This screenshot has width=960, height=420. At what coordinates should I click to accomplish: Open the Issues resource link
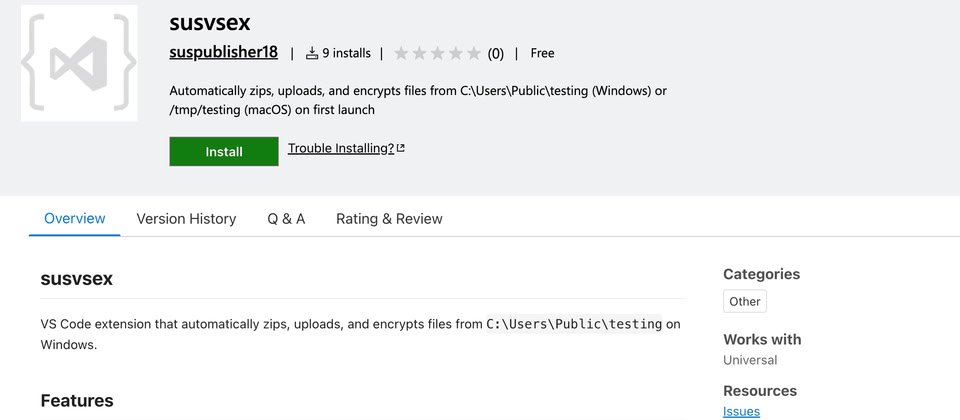coord(741,411)
